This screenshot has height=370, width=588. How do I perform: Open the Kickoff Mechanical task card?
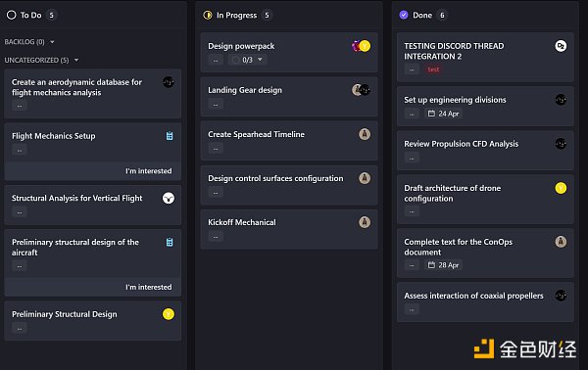[x=289, y=229]
